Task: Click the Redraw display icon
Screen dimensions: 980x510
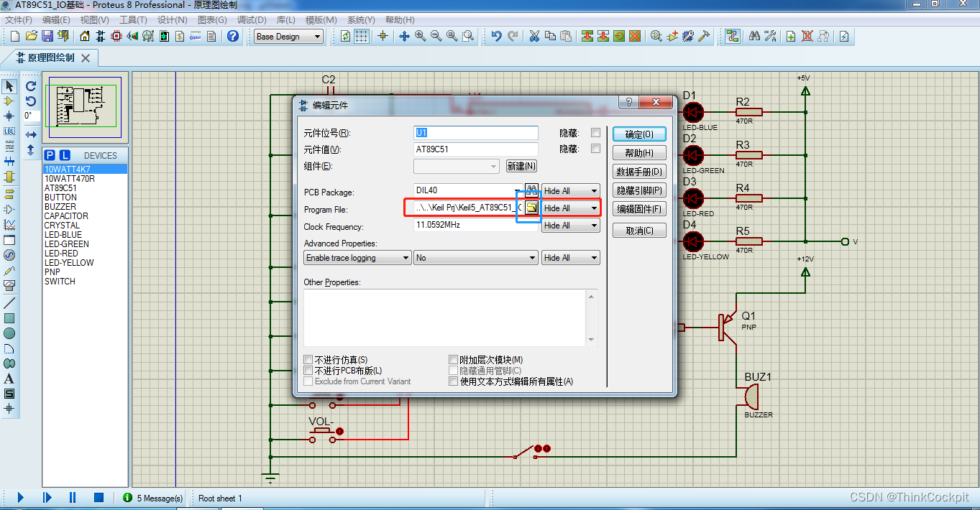Action: (346, 36)
